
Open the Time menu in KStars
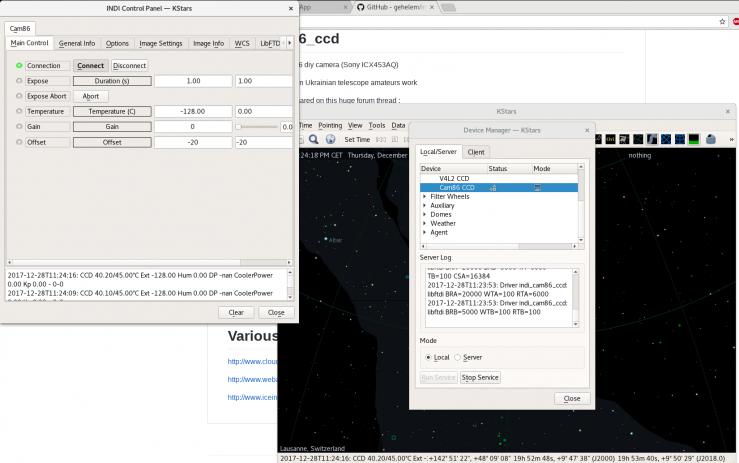coord(305,125)
